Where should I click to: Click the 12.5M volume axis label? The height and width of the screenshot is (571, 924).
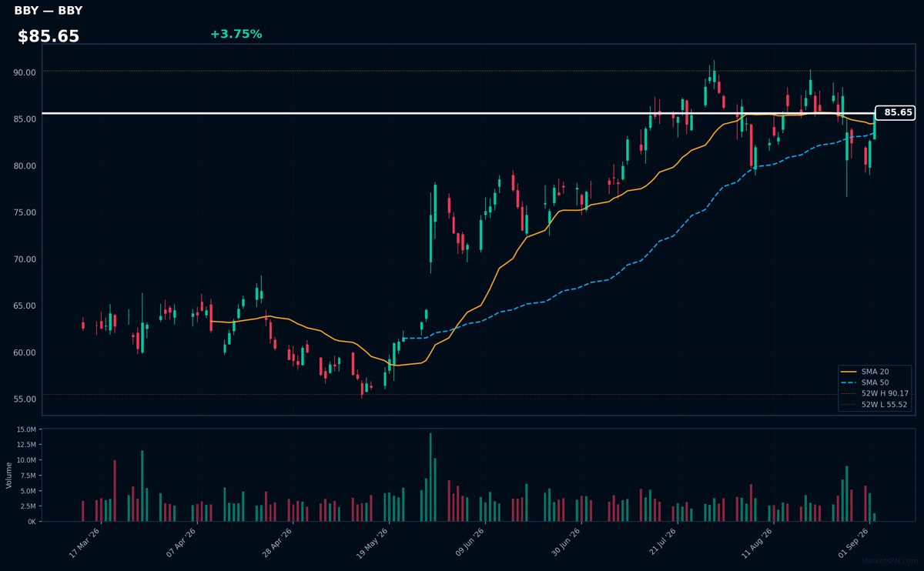tap(25, 445)
